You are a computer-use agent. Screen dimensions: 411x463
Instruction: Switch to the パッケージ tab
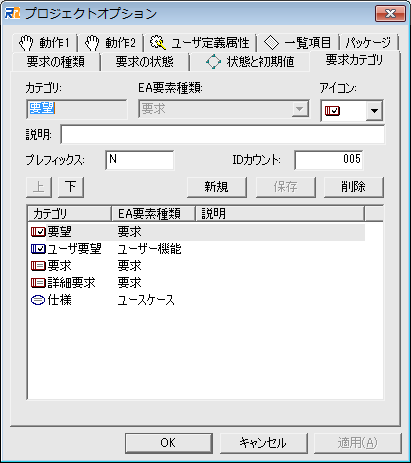click(368, 43)
